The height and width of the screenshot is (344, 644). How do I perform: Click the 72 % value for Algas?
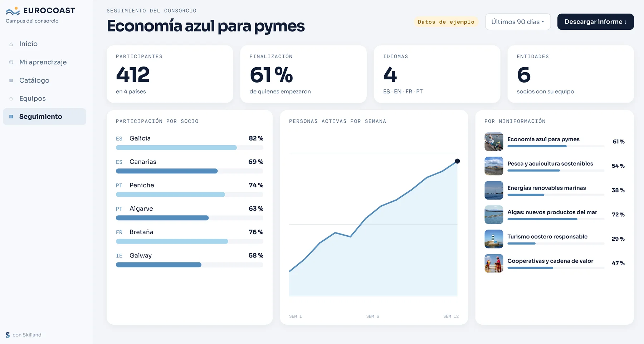coord(618,215)
